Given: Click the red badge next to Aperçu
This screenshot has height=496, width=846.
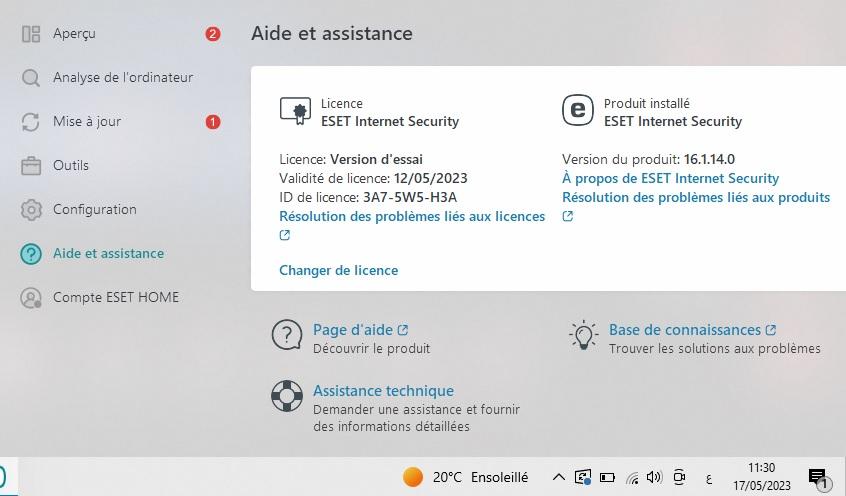Looking at the screenshot, I should click(x=213, y=34).
